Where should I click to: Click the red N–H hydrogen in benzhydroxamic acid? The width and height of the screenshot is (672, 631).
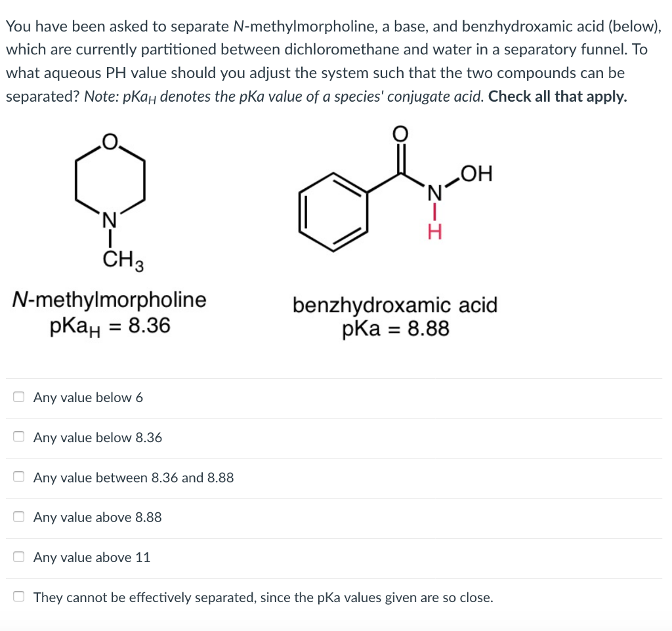click(435, 230)
